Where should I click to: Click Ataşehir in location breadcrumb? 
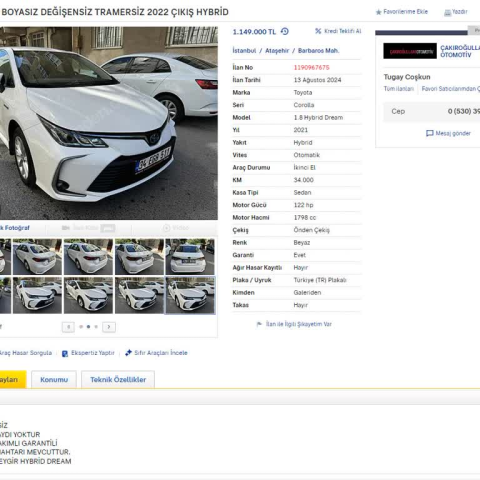(277, 51)
